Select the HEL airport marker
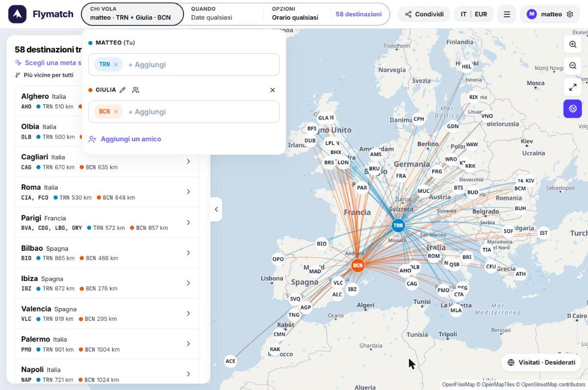The image size is (588, 390). click(x=466, y=67)
